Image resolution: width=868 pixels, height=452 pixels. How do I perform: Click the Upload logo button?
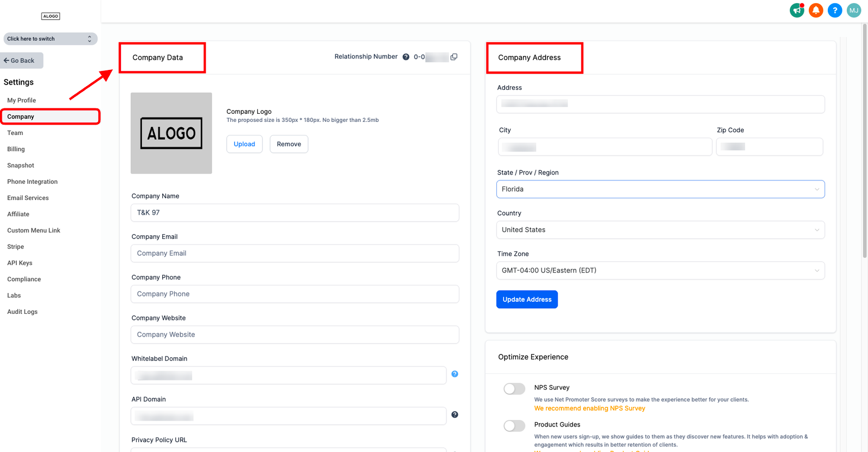pyautogui.click(x=244, y=144)
